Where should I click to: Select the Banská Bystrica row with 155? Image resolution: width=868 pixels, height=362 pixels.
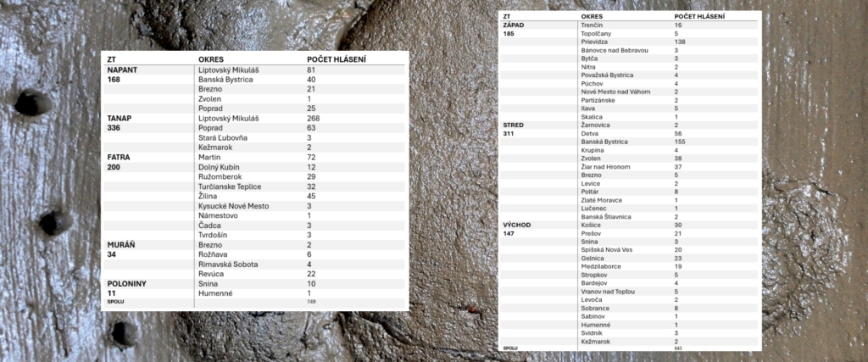point(630,142)
